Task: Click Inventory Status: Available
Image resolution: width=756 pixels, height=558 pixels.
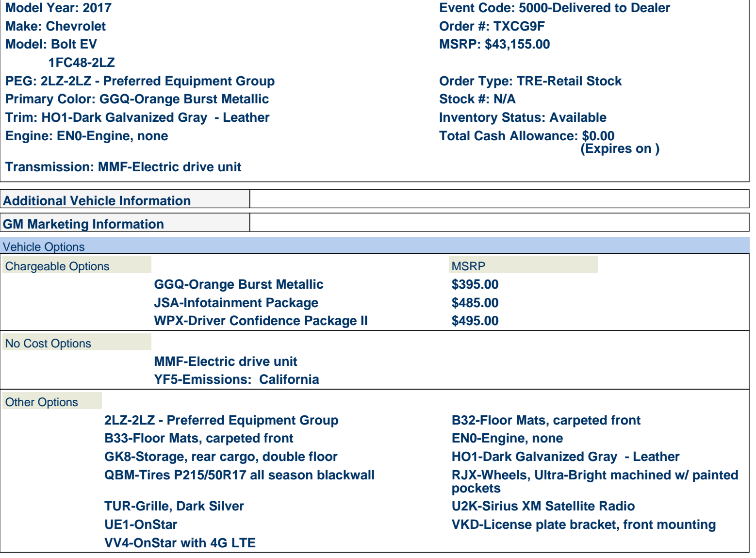Action: pos(523,117)
